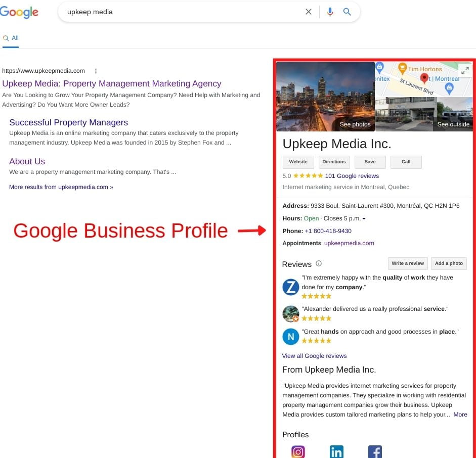Open 101 Google reviews link
The image size is (476, 458).
pos(352,176)
